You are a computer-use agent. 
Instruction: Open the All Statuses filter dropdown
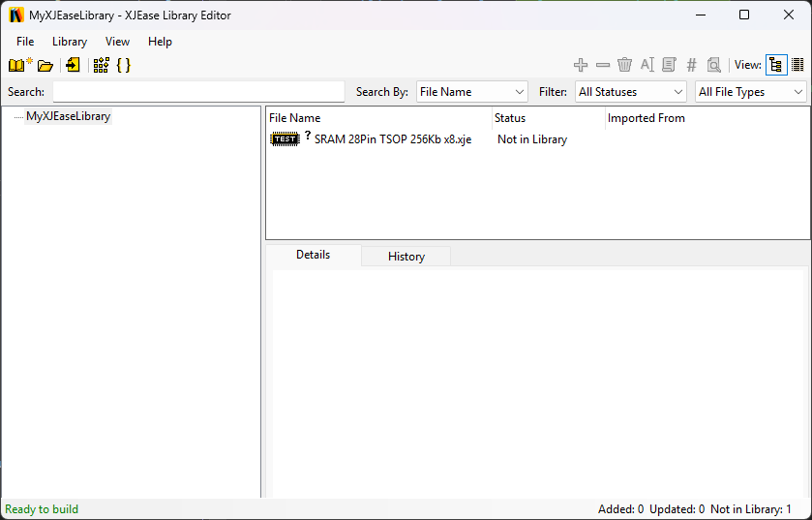pyautogui.click(x=631, y=92)
